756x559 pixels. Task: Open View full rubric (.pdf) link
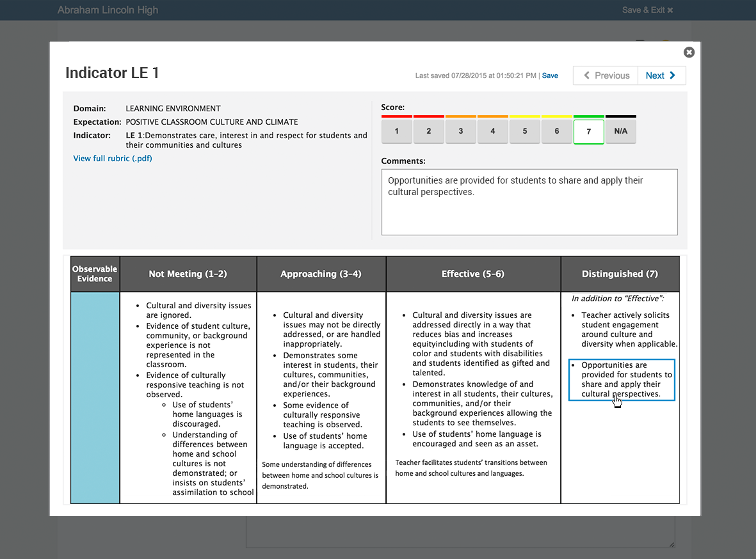112,158
